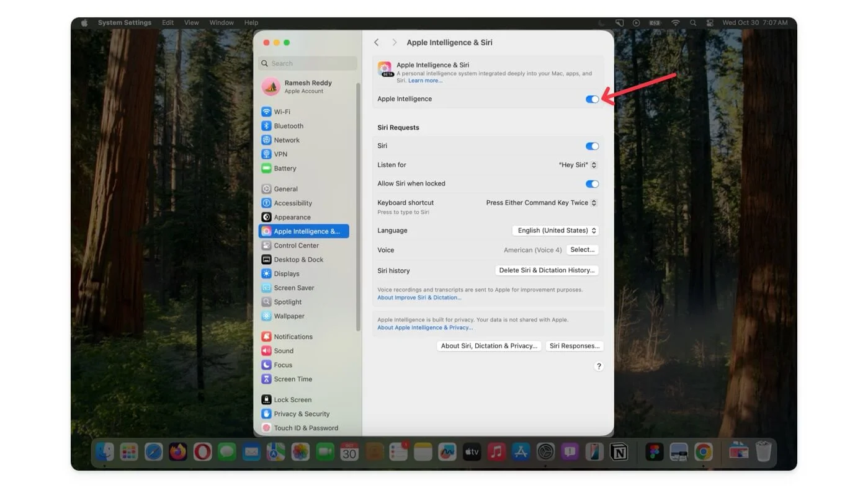The height and width of the screenshot is (488, 868).
Task: Go to General settings
Action: (x=304, y=189)
